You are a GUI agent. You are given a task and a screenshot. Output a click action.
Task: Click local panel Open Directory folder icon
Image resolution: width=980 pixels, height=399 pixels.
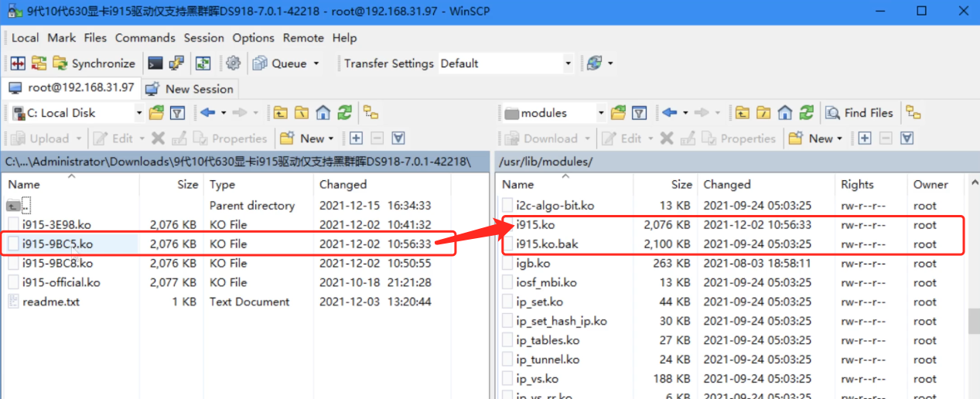(x=157, y=113)
